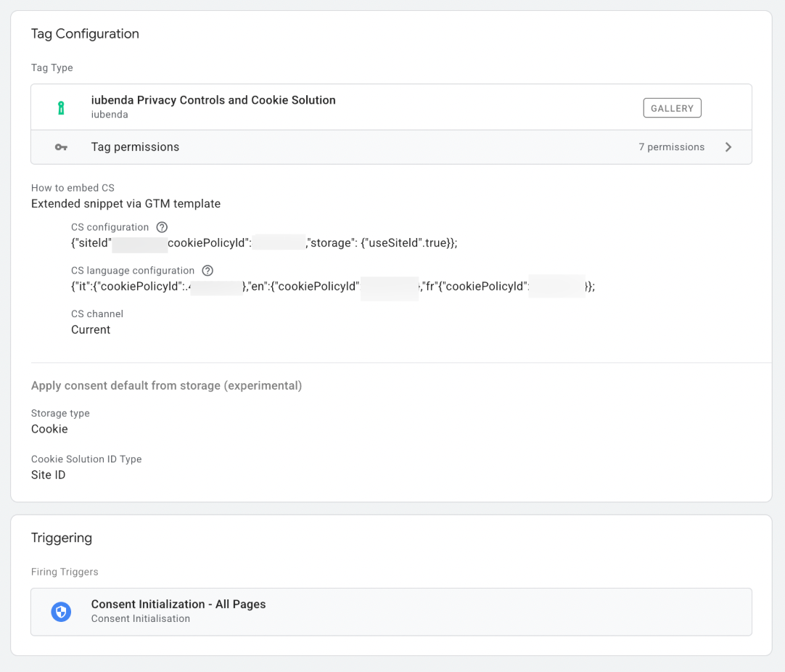The height and width of the screenshot is (672, 785).
Task: Click the 7 permissions count text
Action: click(x=671, y=147)
